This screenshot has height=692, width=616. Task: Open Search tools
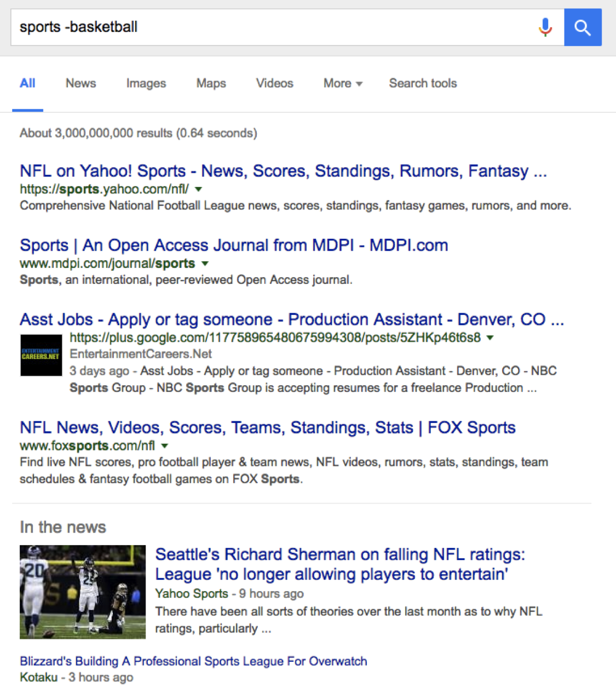(x=422, y=83)
